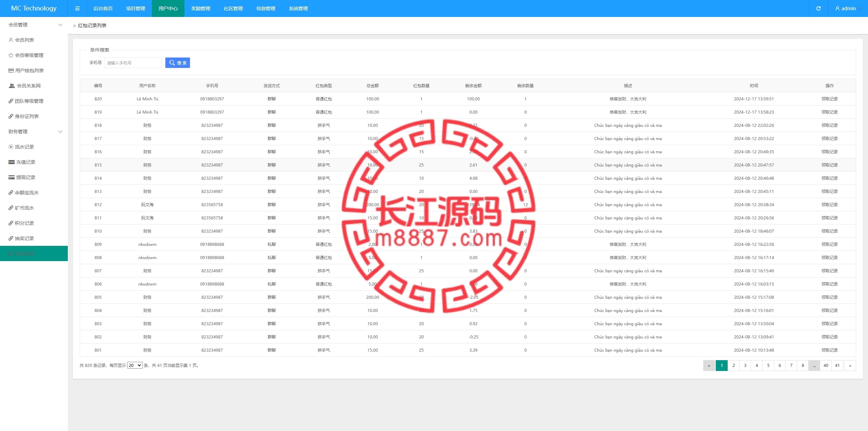The width and height of the screenshot is (868, 431).
Task: Click timestamp 2024-12-17 13:59:51
Action: point(754,99)
